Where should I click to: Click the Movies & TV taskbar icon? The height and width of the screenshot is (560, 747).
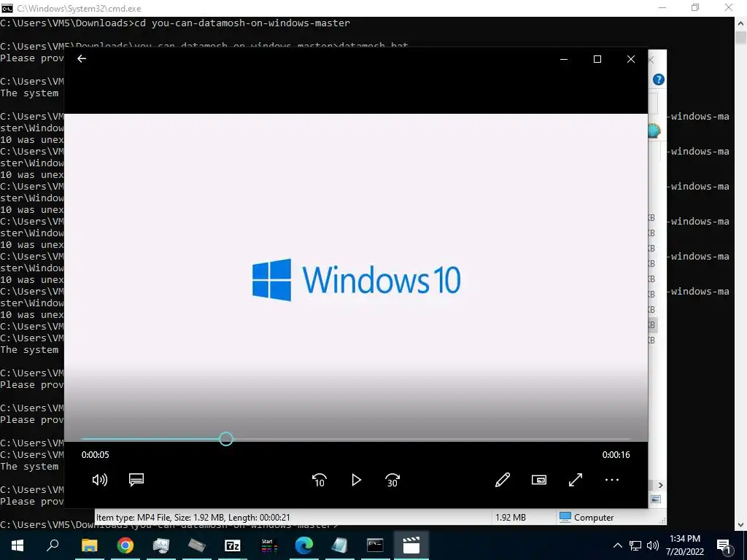(x=411, y=545)
